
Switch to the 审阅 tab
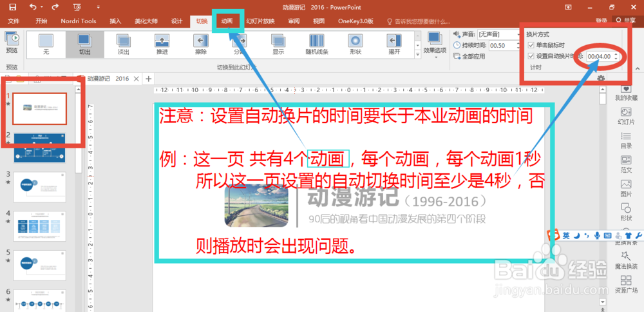[294, 21]
